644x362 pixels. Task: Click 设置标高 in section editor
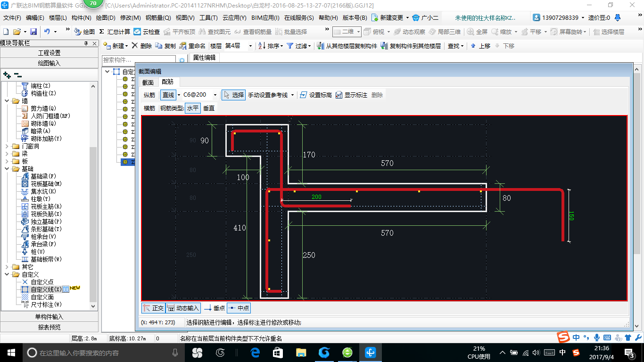(316, 95)
